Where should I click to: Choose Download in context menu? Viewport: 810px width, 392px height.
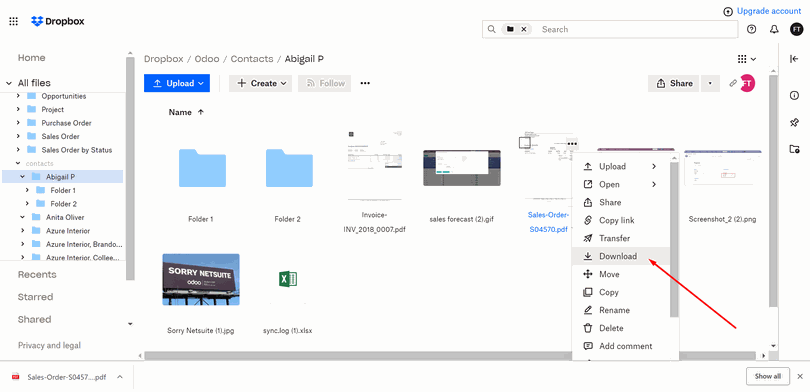(x=620, y=256)
